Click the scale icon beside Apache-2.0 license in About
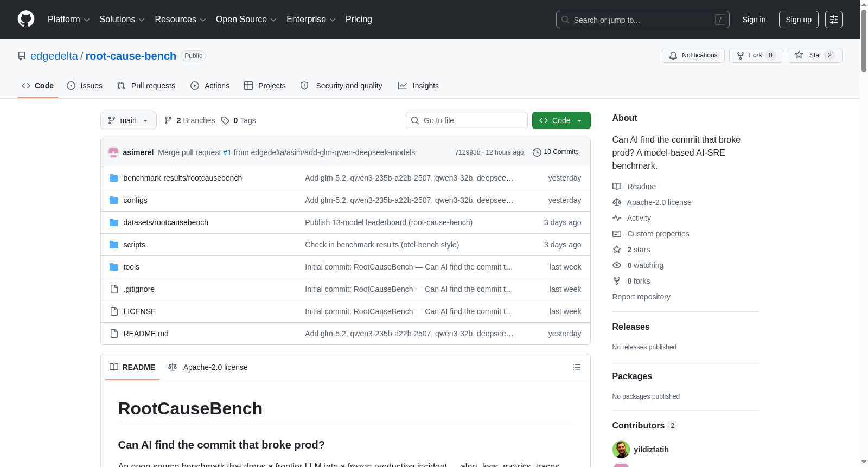The height and width of the screenshot is (467, 868). [617, 202]
